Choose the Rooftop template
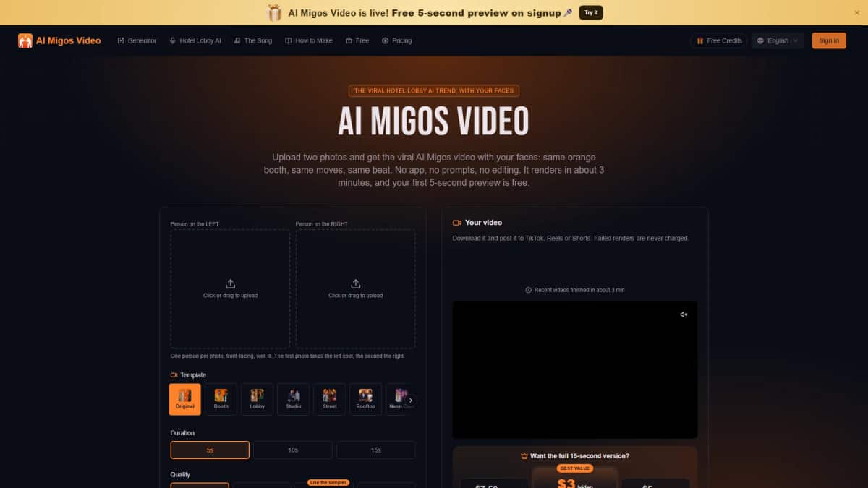This screenshot has height=488, width=868. pos(366,399)
